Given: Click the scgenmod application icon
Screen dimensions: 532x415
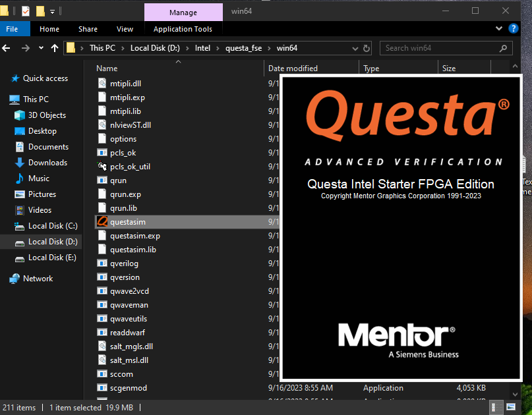Looking at the screenshot, I should [102, 387].
